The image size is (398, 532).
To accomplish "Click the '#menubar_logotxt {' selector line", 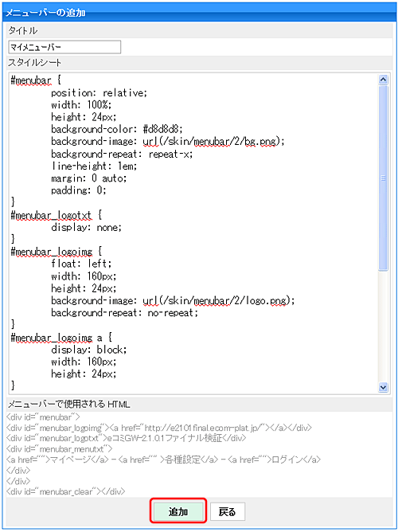I will 57,215.
